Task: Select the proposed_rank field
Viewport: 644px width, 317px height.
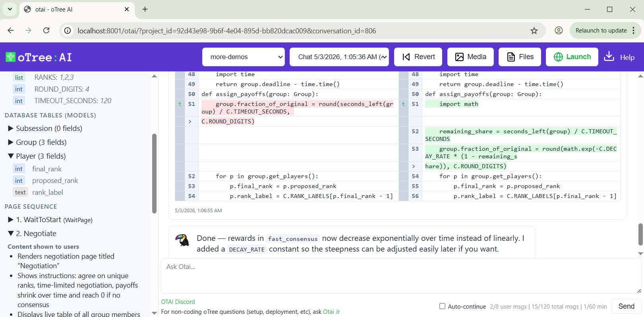Action: pyautogui.click(x=55, y=181)
